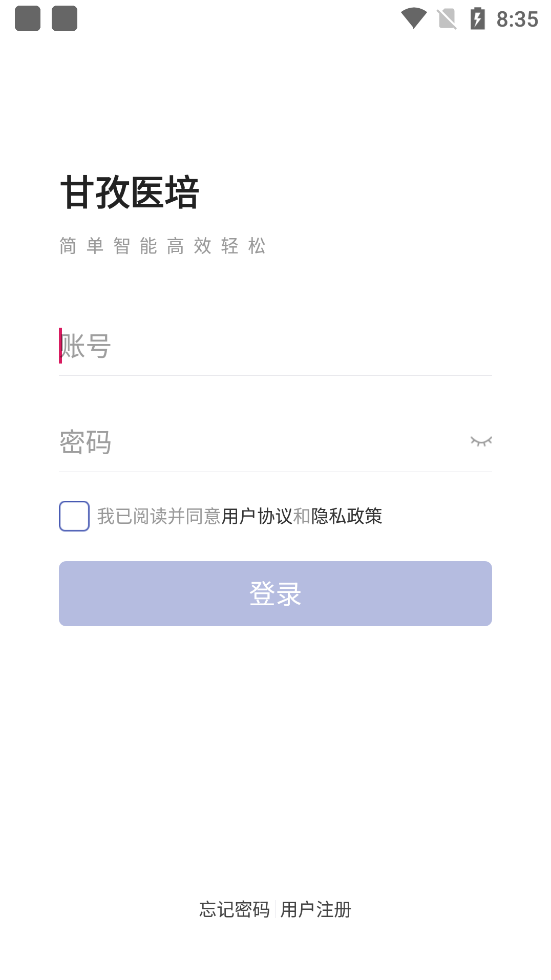This screenshot has height=980, width=551.
Task: Show password using the closed-eye icon
Action: click(481, 441)
